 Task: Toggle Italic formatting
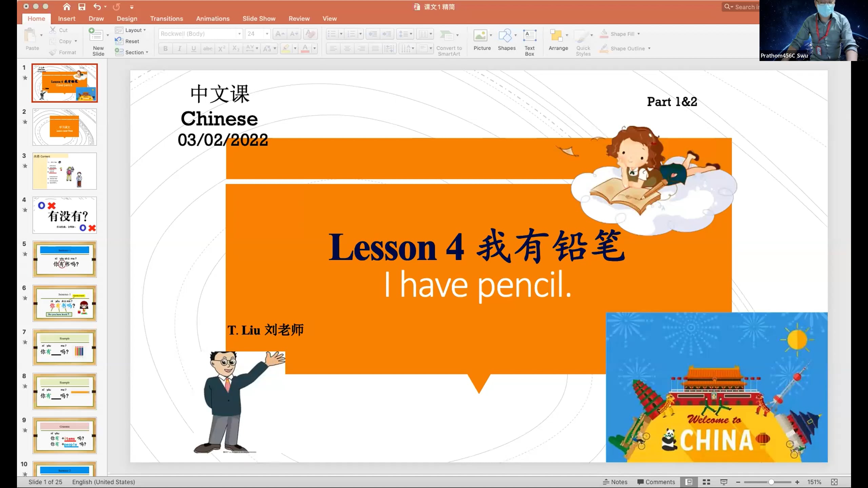(179, 48)
